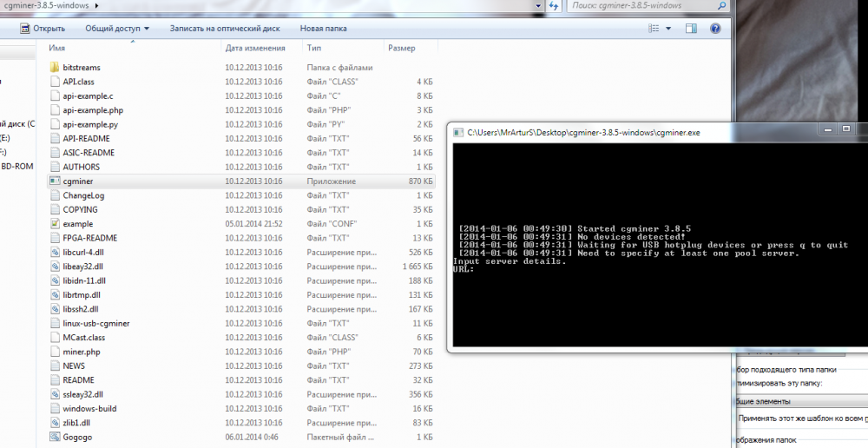868x448 pixels.
Task: Select the ASIC-README text file icon
Action: [x=54, y=153]
